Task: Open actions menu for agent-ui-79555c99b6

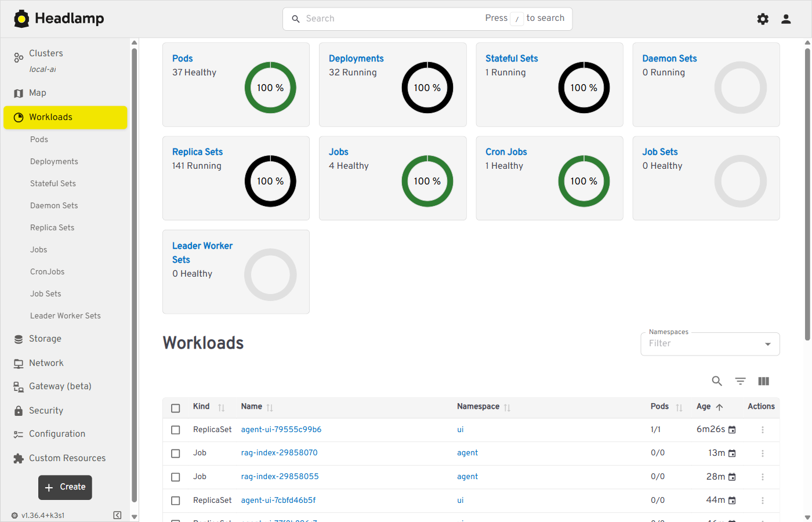Action: pos(762,430)
